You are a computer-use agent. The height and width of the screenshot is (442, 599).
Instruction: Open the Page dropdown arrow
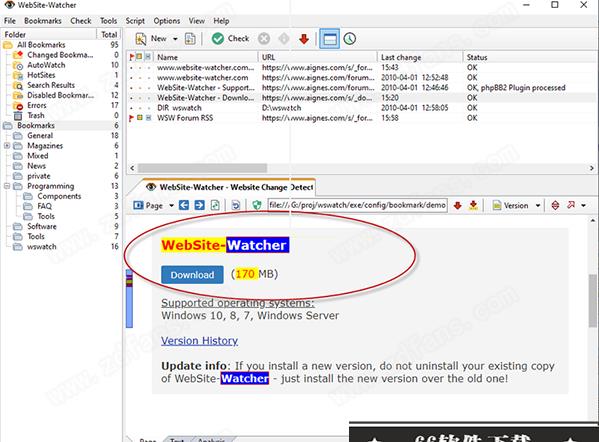pos(172,206)
